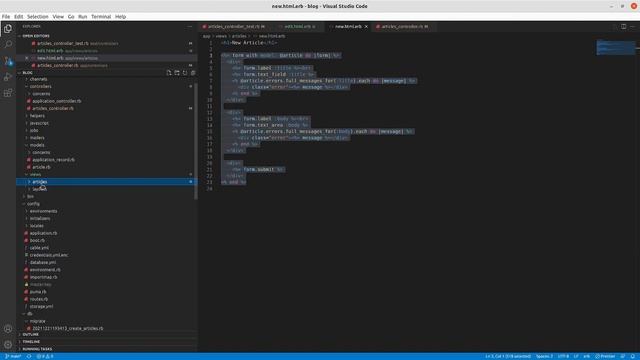Open the Manage gear in activity bar

pyautogui.click(x=8, y=344)
